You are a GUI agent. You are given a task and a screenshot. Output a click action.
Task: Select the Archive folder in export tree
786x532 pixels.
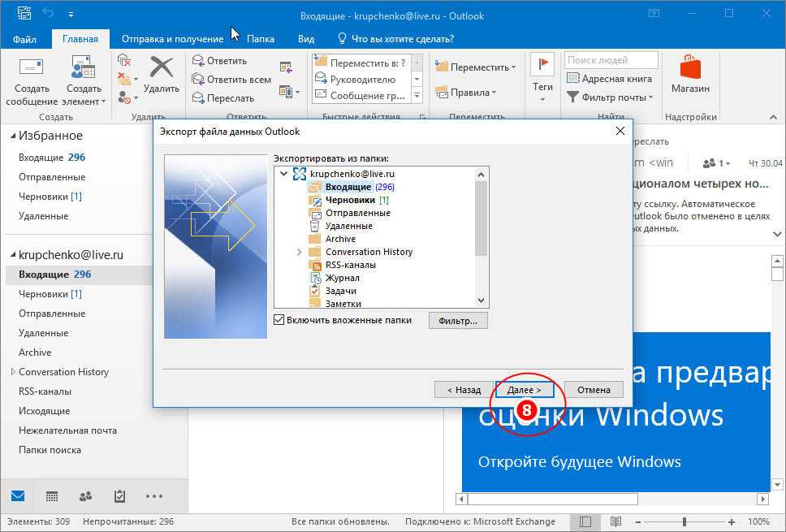(340, 239)
